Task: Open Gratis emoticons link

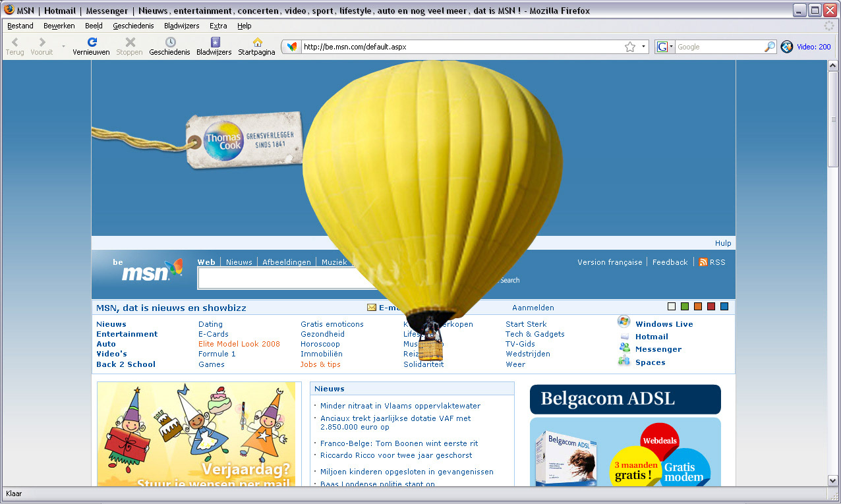Action: pyautogui.click(x=332, y=324)
